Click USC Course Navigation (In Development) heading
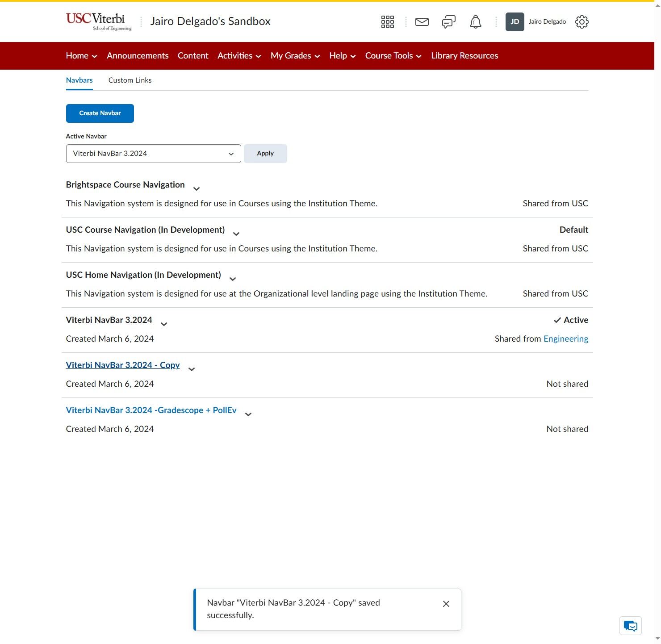This screenshot has height=644, width=661. coord(146,230)
